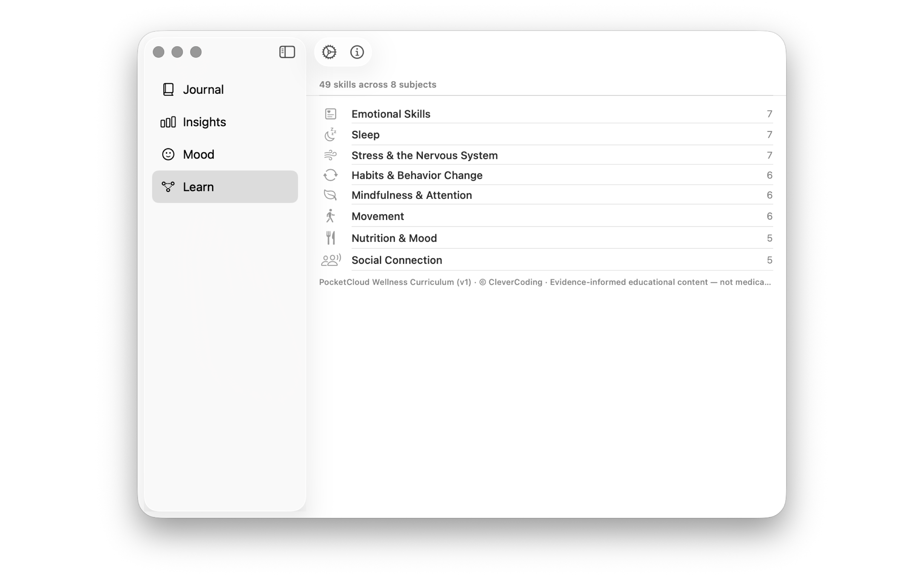
Task: Click the Learn nodes icon
Action: (168, 187)
